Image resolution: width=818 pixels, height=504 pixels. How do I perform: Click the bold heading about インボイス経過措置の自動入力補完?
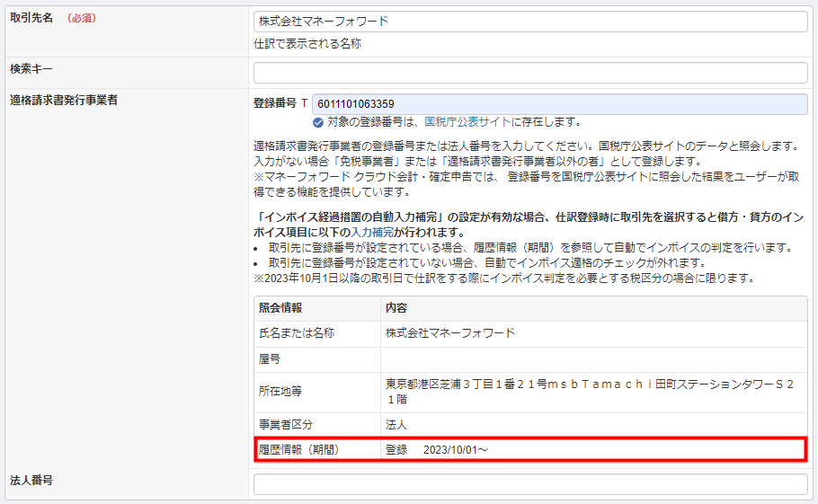point(529,225)
